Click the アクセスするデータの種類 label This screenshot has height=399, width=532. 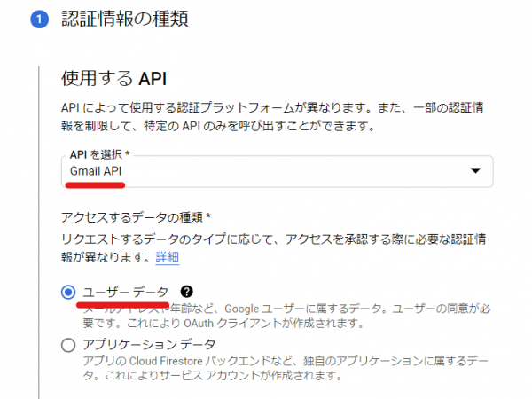click(136, 217)
